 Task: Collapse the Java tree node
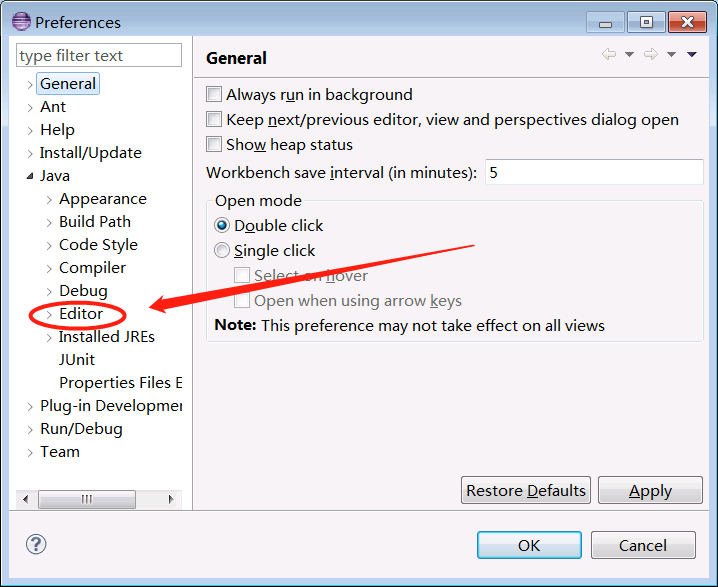(30, 176)
